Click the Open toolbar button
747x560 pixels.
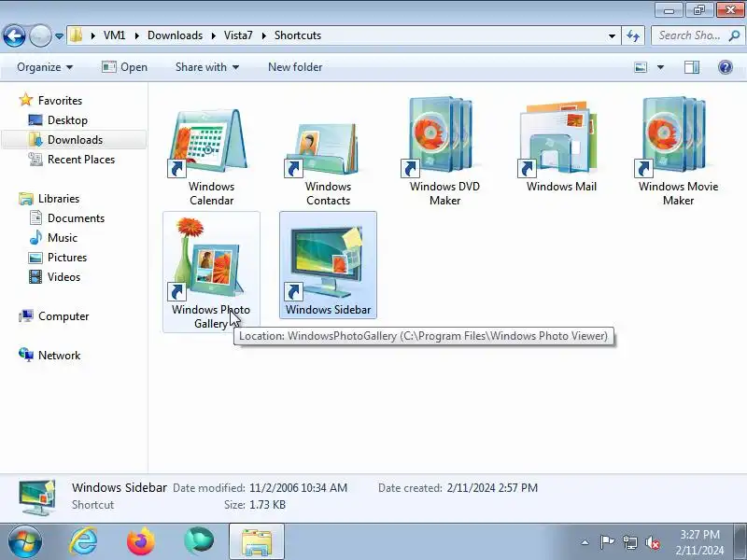(x=124, y=67)
